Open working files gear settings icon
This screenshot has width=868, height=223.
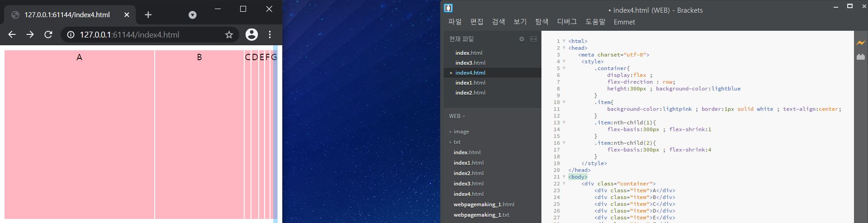click(522, 39)
